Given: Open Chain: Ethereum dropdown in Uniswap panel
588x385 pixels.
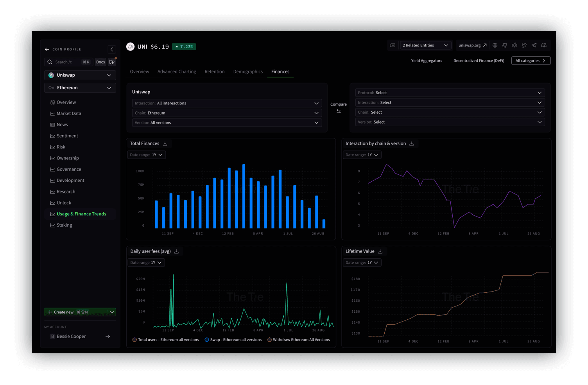Looking at the screenshot, I should 227,113.
